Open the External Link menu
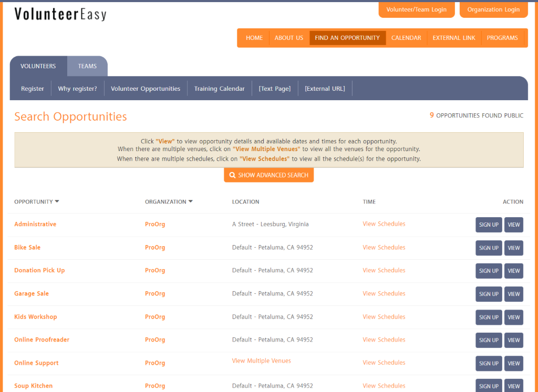Screen dimensions: 538x392 tap(454, 38)
